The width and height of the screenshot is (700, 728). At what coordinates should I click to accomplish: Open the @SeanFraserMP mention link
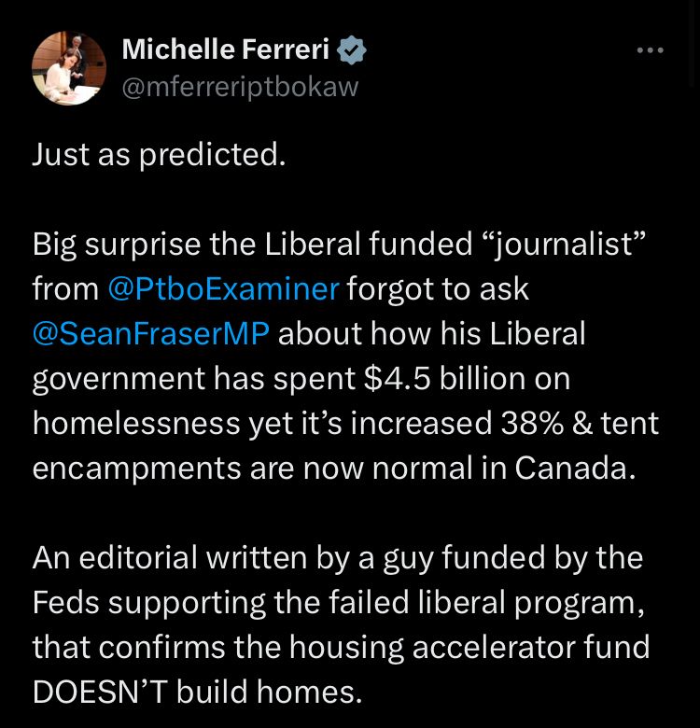pos(150,334)
